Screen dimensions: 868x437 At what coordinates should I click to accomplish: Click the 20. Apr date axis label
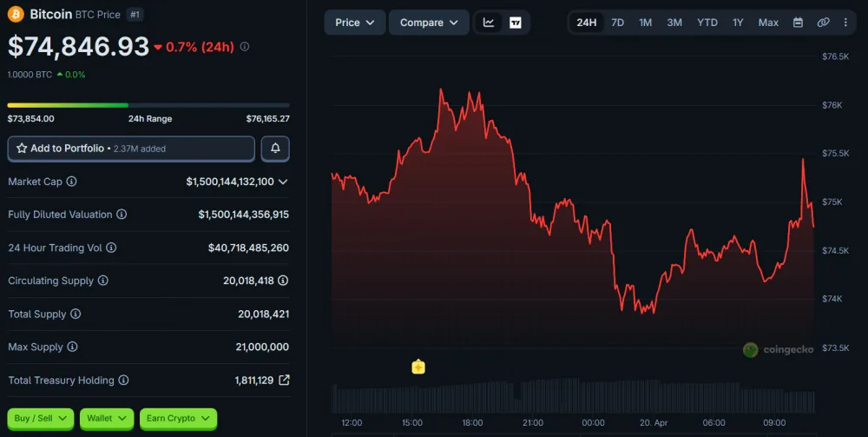[x=654, y=422]
